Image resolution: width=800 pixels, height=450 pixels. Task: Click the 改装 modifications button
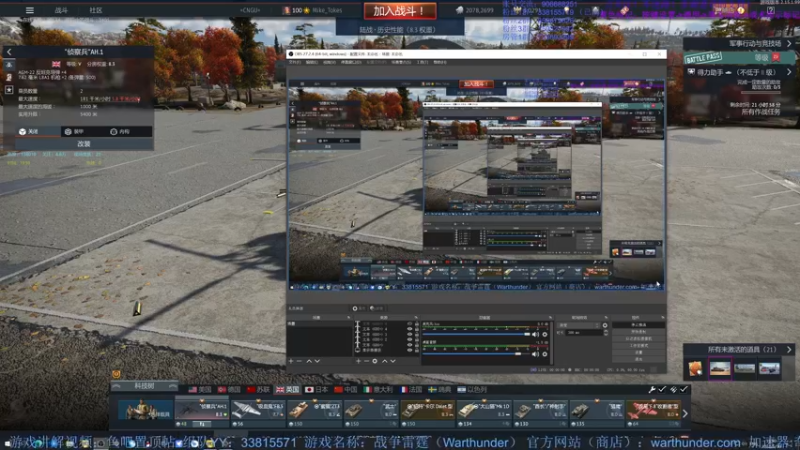(84, 144)
